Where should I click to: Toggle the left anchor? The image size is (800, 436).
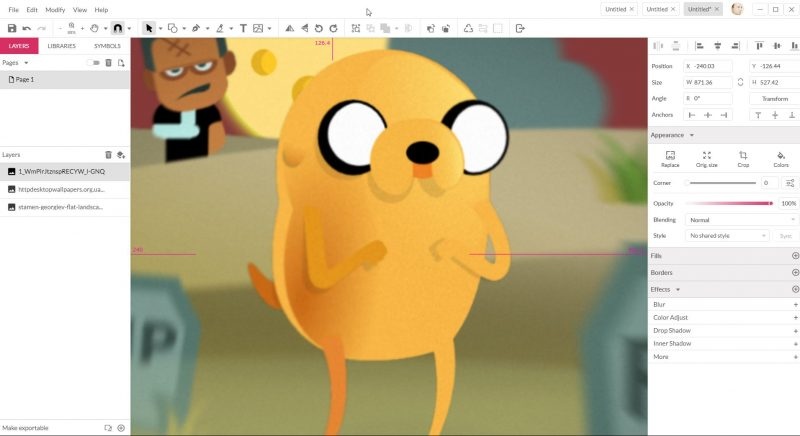click(692, 115)
